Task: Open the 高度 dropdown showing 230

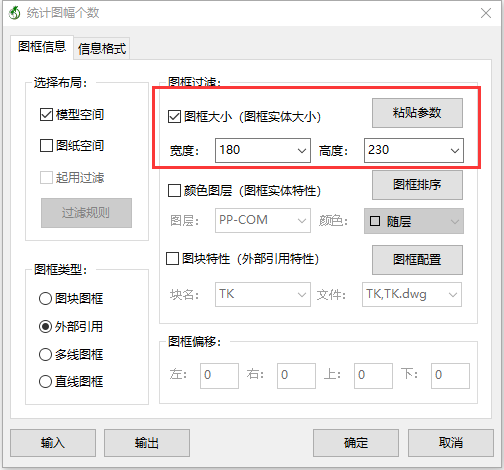Action: [x=414, y=150]
